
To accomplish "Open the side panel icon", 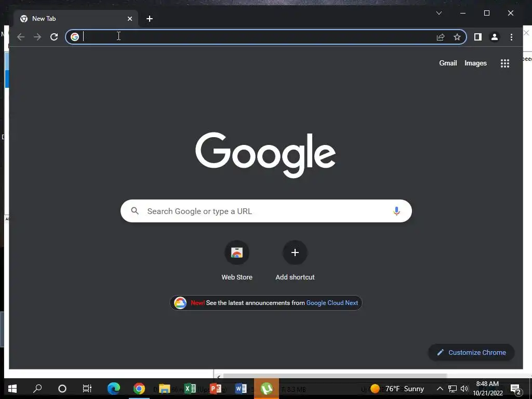I will tap(478, 37).
